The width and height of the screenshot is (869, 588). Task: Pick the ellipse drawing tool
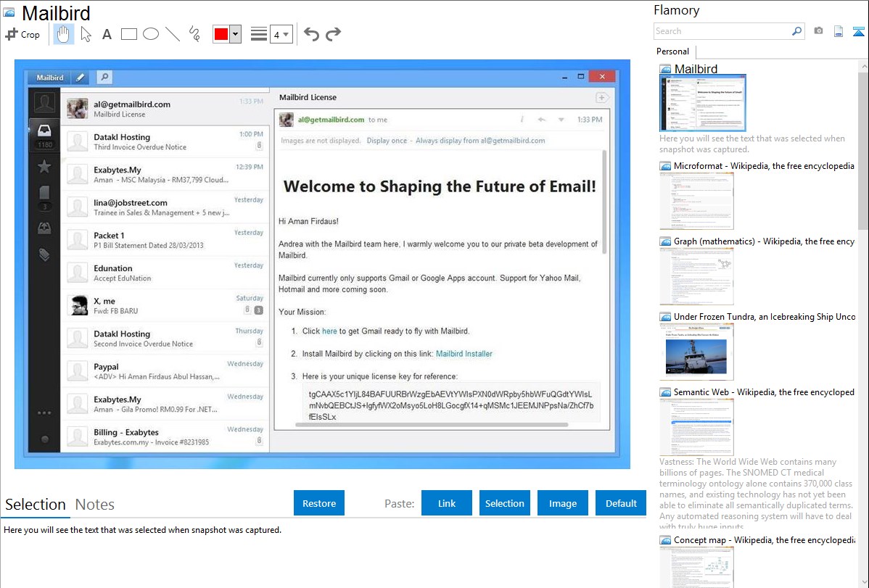coord(151,34)
